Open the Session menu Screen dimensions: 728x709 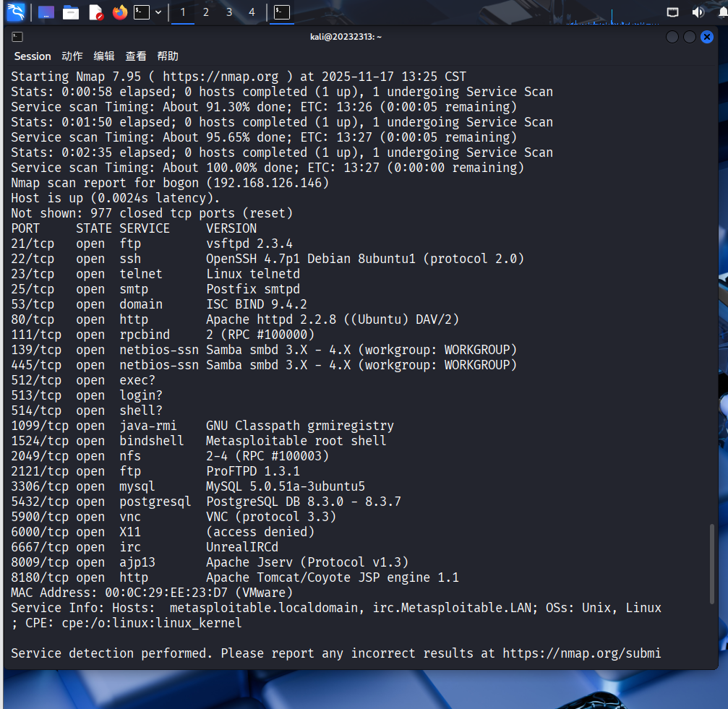point(33,56)
